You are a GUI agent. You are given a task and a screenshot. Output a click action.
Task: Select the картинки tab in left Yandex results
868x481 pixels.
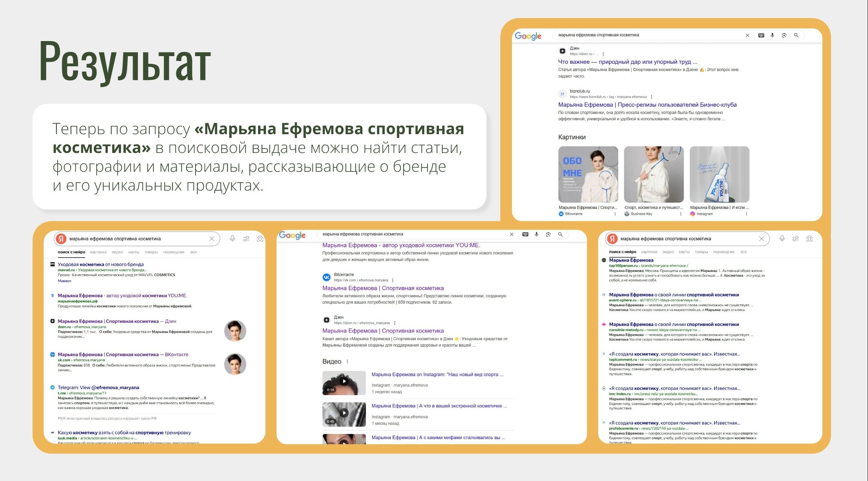click(x=98, y=252)
